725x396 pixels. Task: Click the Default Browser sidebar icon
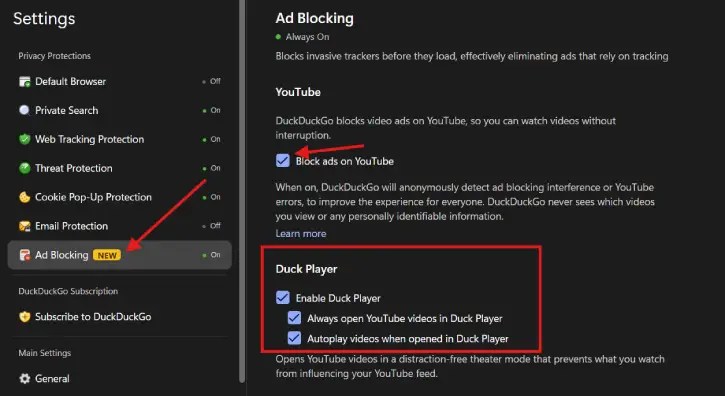pos(25,82)
